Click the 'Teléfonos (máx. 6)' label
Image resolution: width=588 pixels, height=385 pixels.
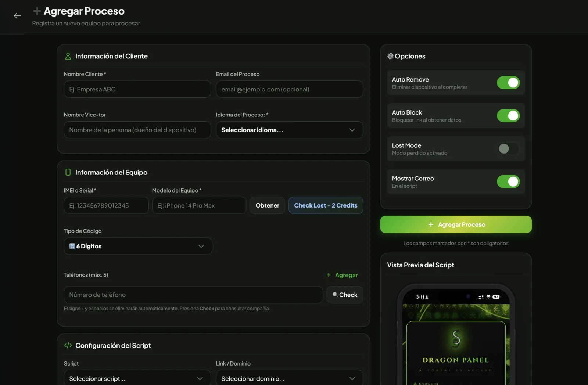point(86,275)
